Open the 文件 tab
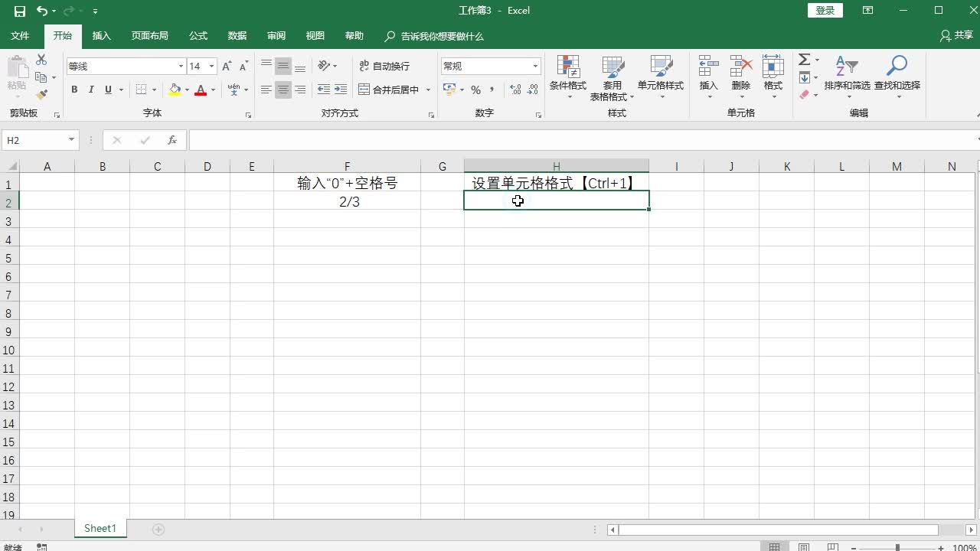 pyautogui.click(x=20, y=36)
